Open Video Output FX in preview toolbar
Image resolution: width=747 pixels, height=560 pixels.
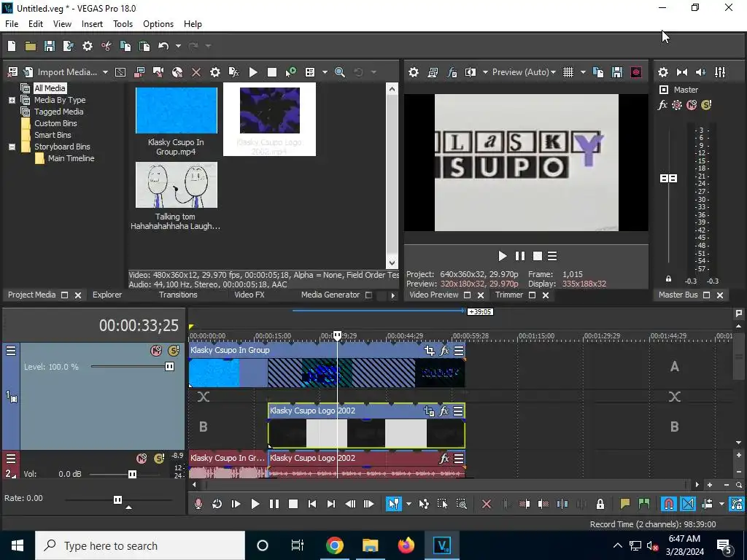[452, 72]
